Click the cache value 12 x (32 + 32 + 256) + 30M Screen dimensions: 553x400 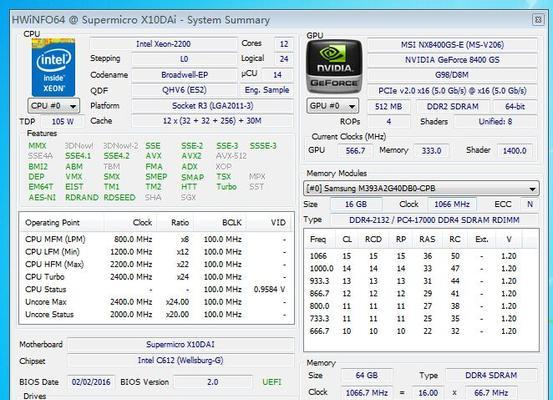point(212,121)
